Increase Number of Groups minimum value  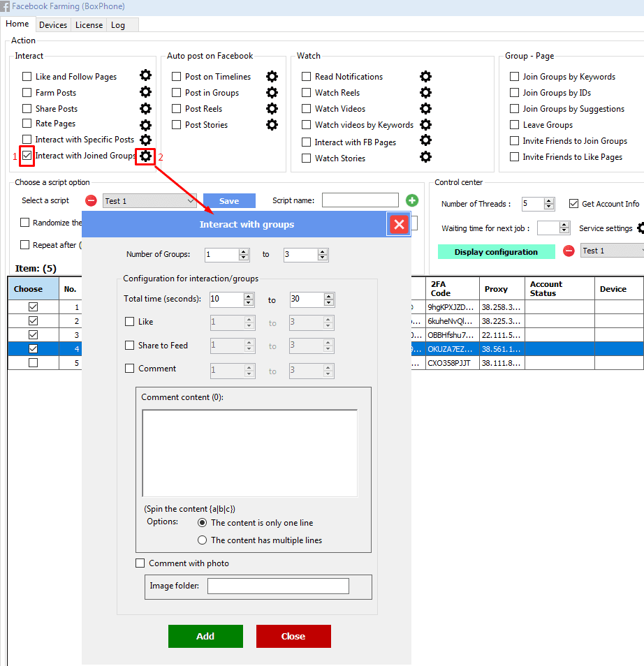tap(244, 252)
